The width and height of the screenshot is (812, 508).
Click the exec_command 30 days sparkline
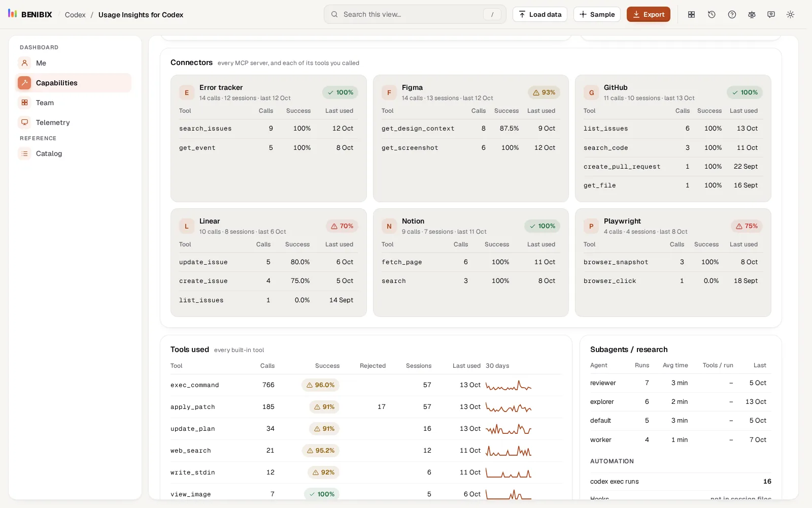509,386
